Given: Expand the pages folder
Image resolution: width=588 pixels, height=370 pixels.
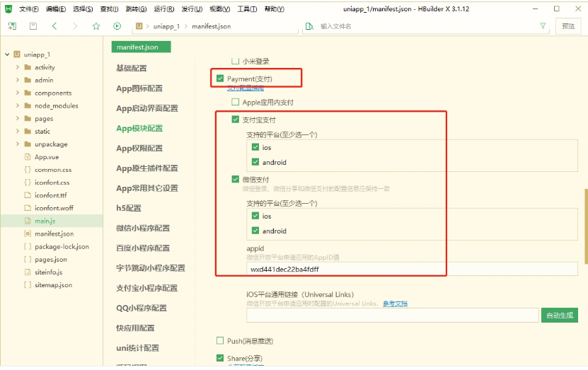Looking at the screenshot, I should pos(17,118).
